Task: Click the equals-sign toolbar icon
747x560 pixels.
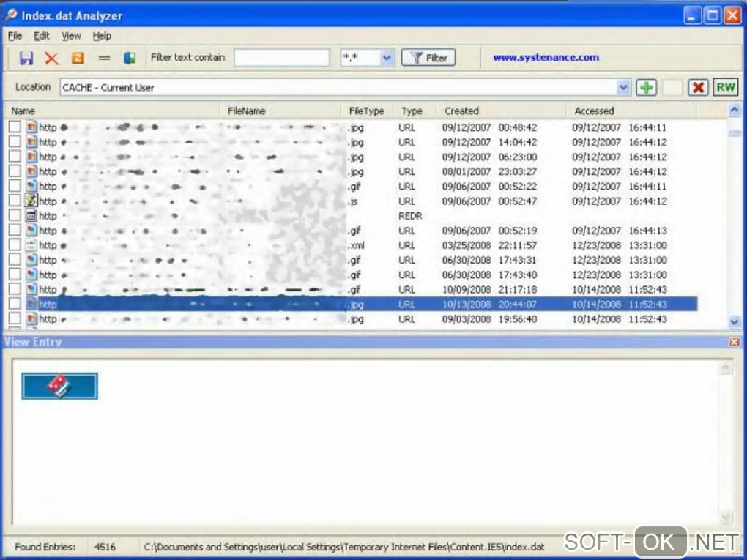Action: 104,58
